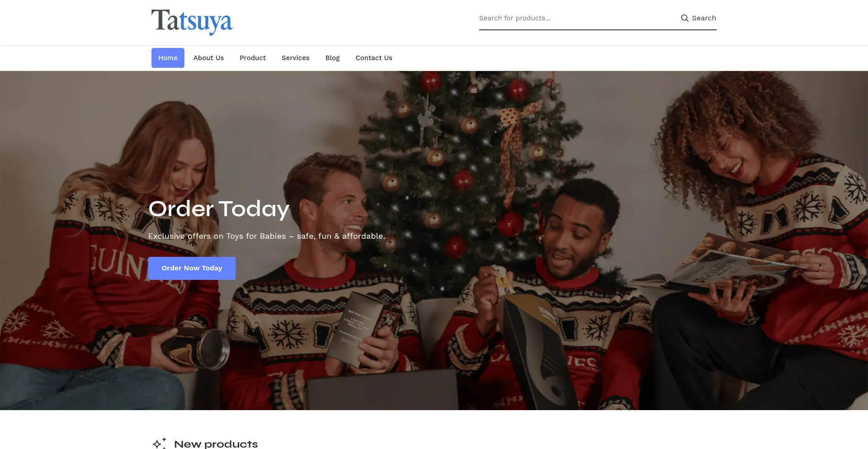Go to the Product menu item
Image resolution: width=868 pixels, height=449 pixels.
(253, 58)
